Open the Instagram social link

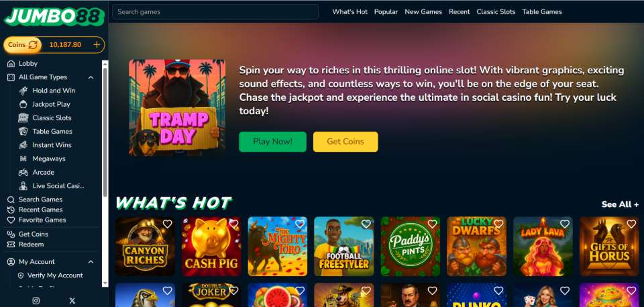[36, 301]
